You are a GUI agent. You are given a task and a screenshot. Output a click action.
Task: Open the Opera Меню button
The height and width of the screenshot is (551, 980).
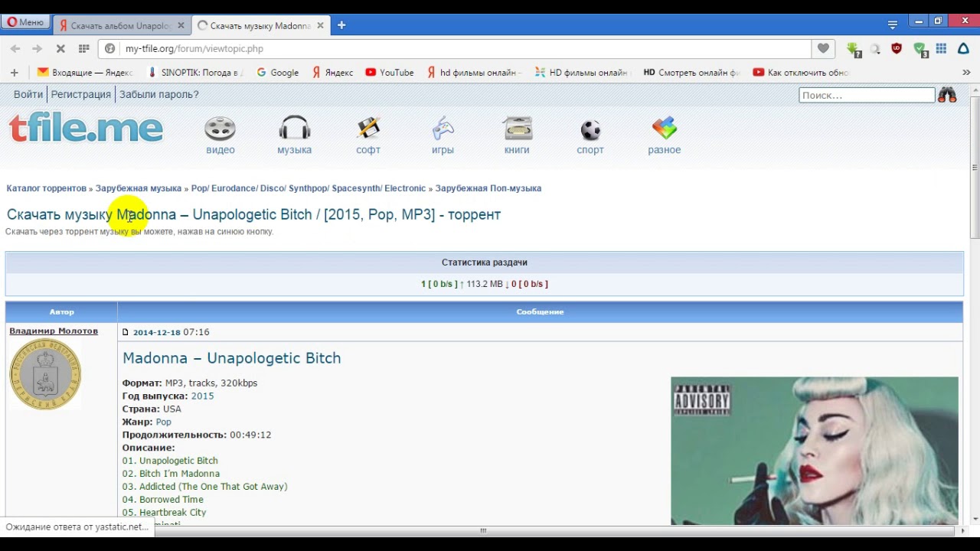click(26, 22)
